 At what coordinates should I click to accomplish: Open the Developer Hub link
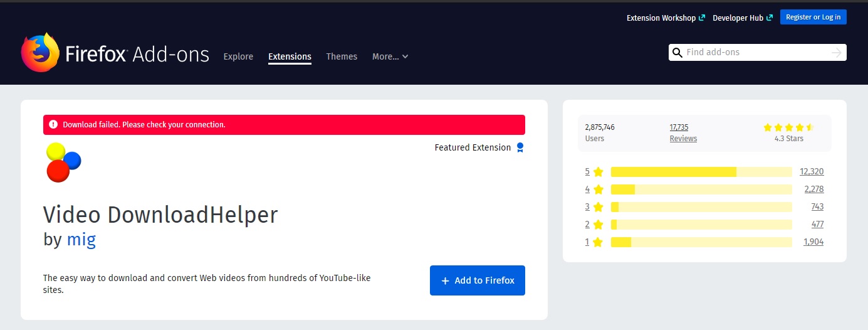[738, 18]
